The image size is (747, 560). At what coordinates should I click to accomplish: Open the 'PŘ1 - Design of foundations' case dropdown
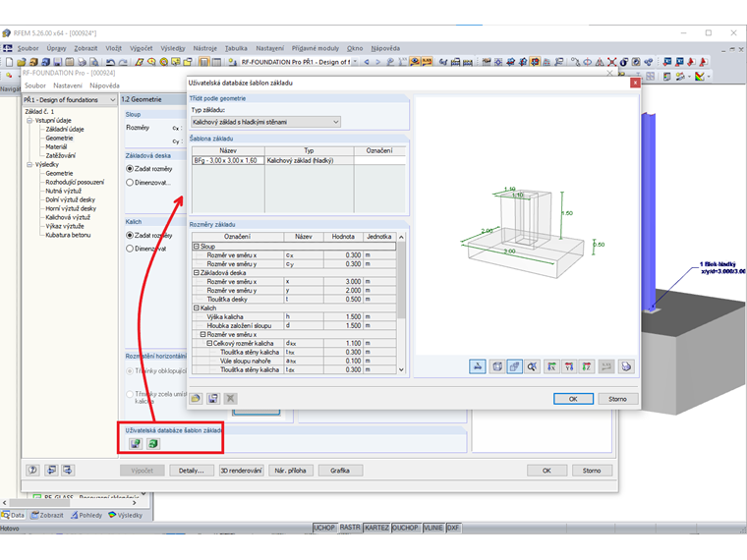(70, 99)
